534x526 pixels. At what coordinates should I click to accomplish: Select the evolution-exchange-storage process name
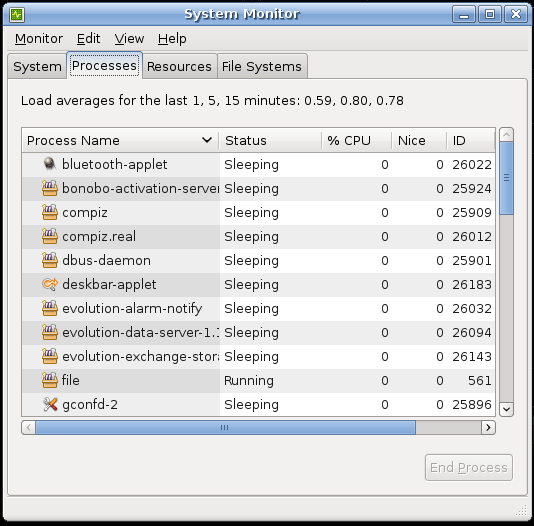click(x=141, y=356)
